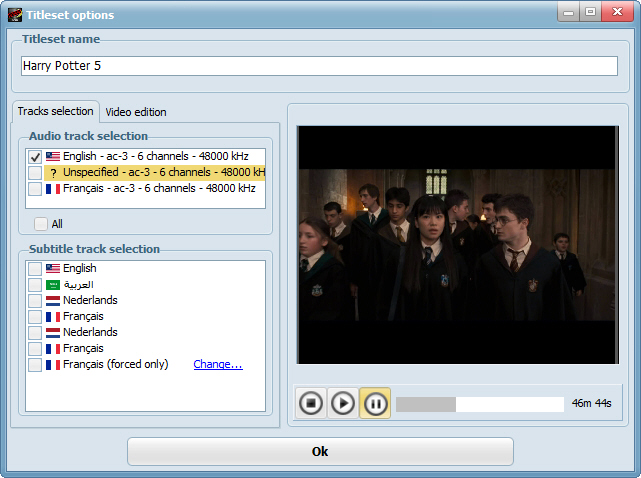The width and height of the screenshot is (641, 478).
Task: Confirm with the Ok button
Action: pyautogui.click(x=320, y=451)
